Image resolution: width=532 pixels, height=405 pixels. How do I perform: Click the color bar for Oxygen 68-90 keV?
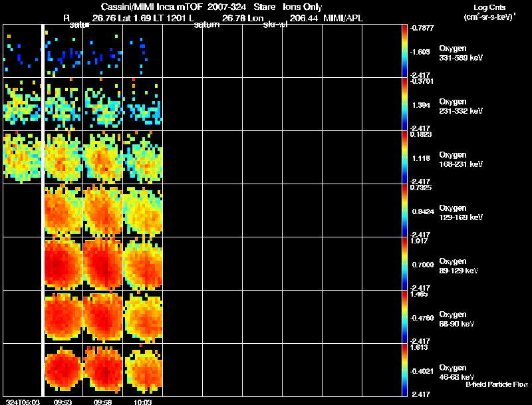[x=404, y=317]
